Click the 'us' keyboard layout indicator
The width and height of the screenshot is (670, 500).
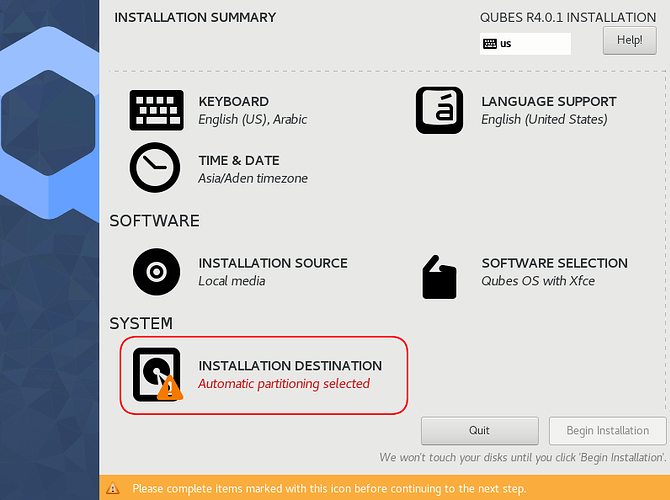525,44
